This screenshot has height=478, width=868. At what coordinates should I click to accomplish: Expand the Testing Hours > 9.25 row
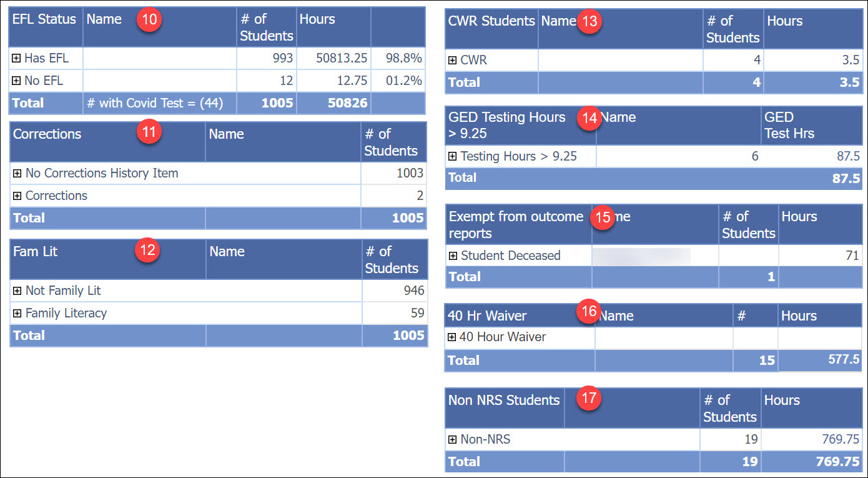click(x=452, y=156)
